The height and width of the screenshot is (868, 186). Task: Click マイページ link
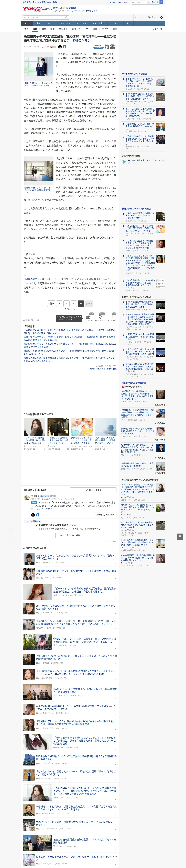[139, 17]
